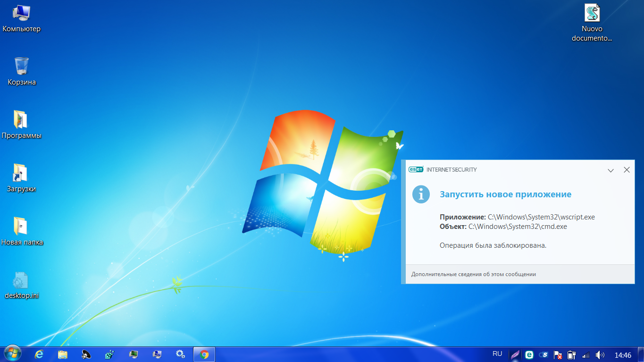644x362 pixels.
Task: Open 'Дополнительные сведения об этом сообщении' link
Action: 473,274
